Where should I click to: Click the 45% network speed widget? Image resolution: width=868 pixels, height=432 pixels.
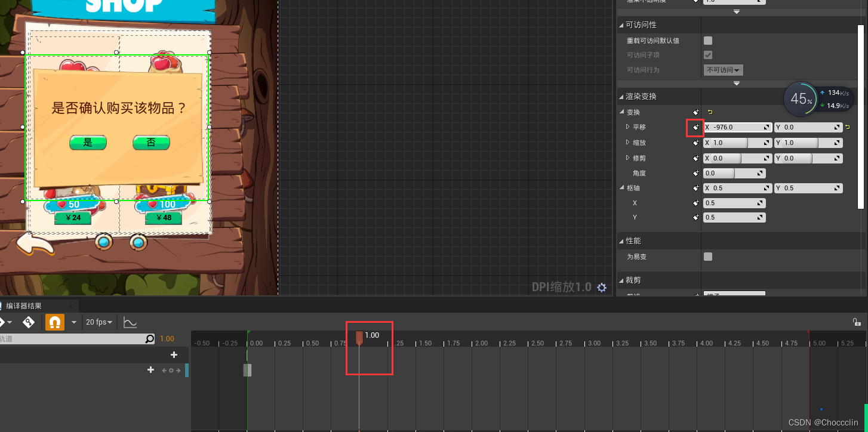point(818,100)
